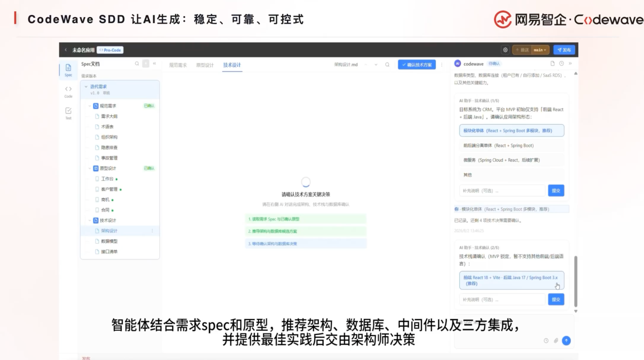
Task: Open the Spec sidebar panel
Action: 68,70
